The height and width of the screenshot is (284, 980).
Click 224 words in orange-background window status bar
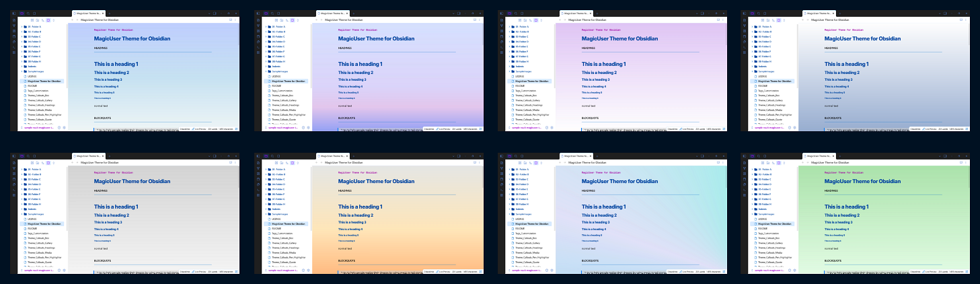(458, 271)
